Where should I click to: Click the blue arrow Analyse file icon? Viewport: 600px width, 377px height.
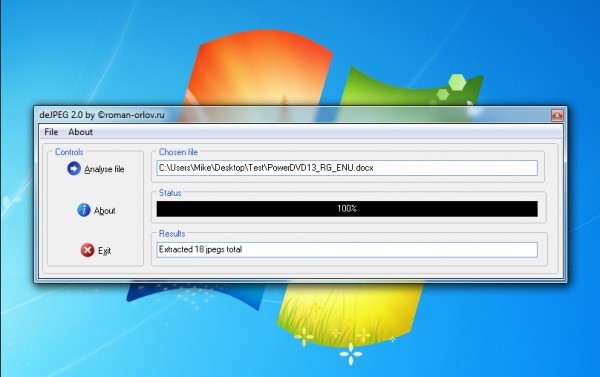point(74,168)
